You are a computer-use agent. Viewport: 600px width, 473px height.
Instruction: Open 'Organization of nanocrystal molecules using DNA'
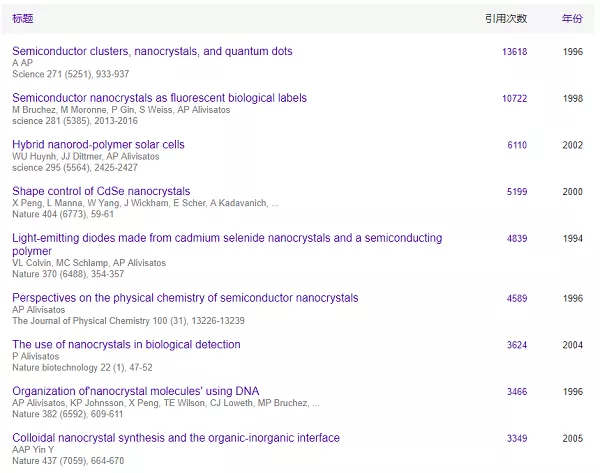coord(135,391)
